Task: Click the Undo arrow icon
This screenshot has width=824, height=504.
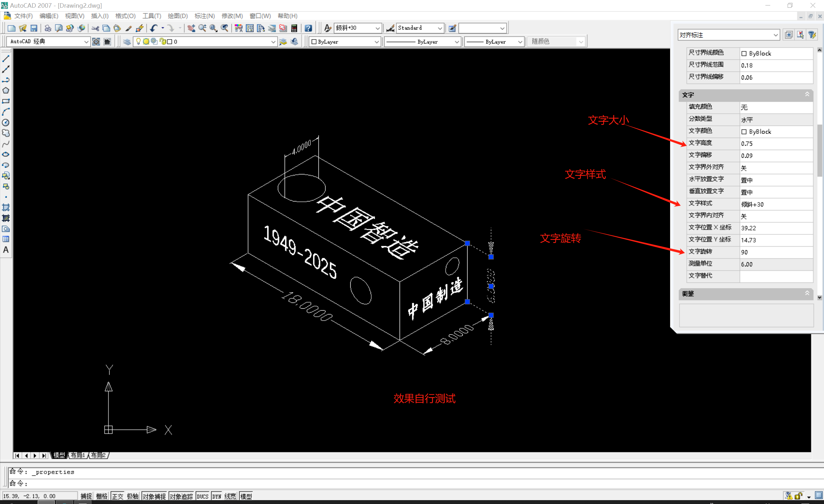Action: [154, 28]
